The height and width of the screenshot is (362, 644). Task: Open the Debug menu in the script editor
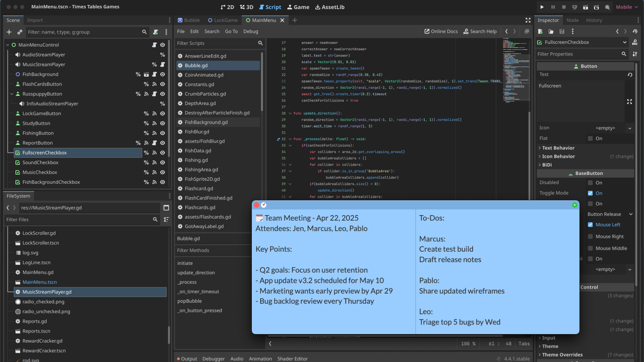coord(251,31)
